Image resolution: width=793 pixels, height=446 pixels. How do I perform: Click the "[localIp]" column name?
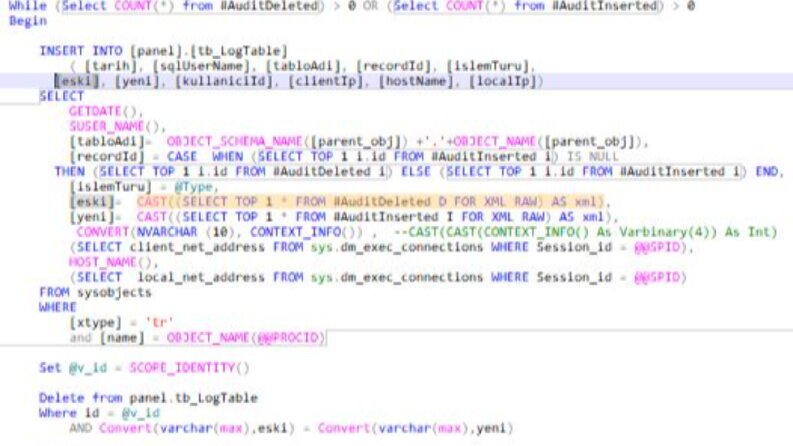(x=502, y=81)
